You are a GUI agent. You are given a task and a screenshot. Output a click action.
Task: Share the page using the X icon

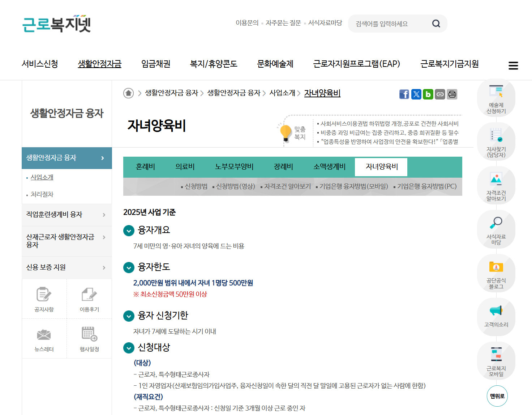tap(416, 94)
